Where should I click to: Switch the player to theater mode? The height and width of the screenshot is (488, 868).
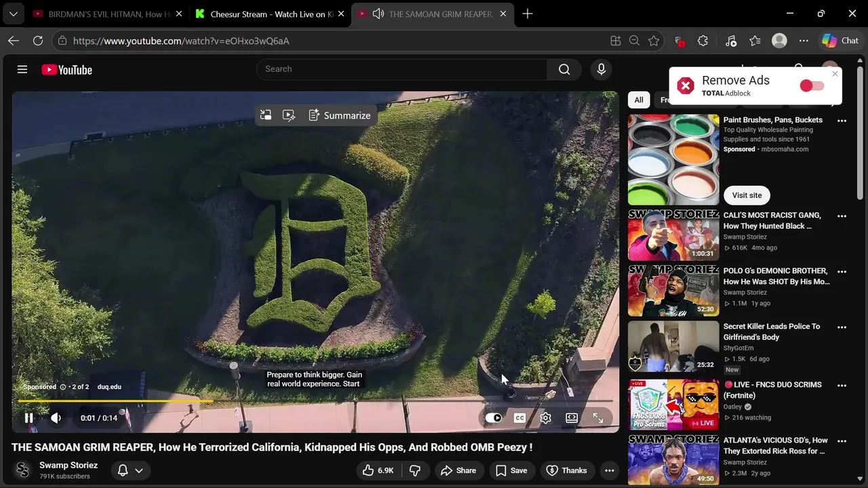coord(572,418)
